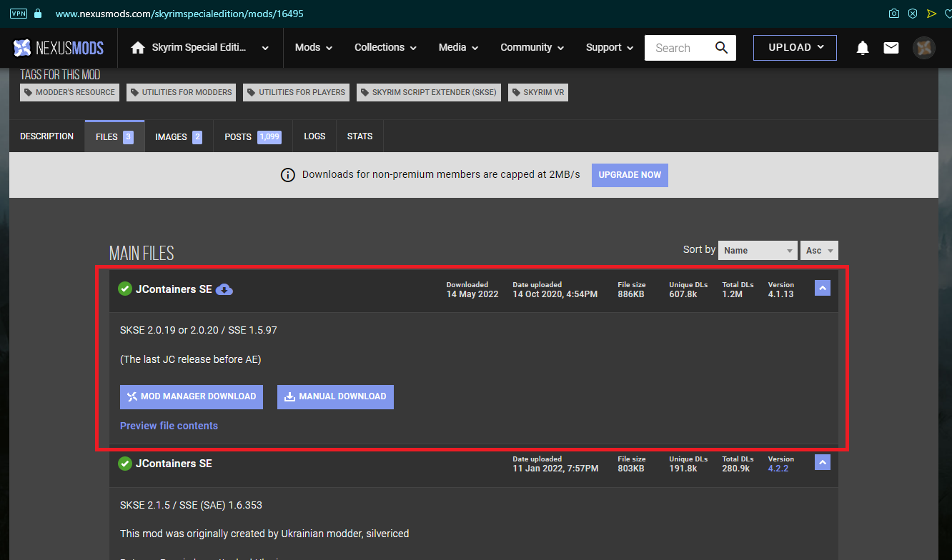952x560 pixels.
Task: Click the JContainers SE 4.1.13 file title
Action: pyautogui.click(x=174, y=289)
